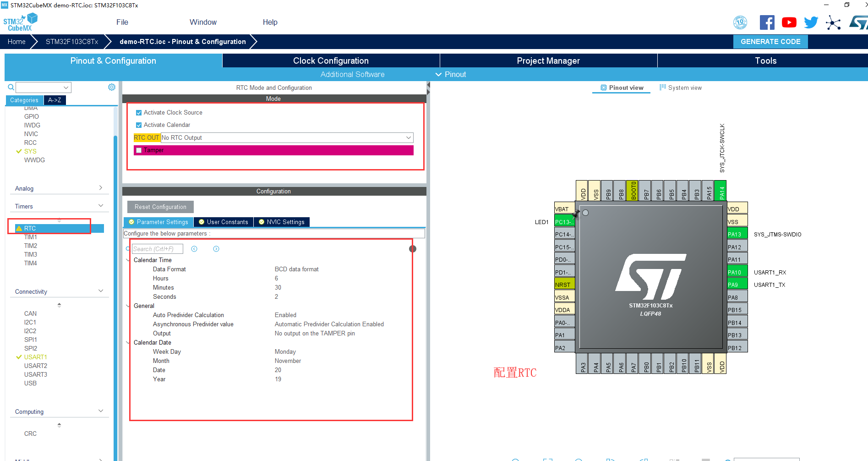Open the settings gear beside the peripheral search

111,87
